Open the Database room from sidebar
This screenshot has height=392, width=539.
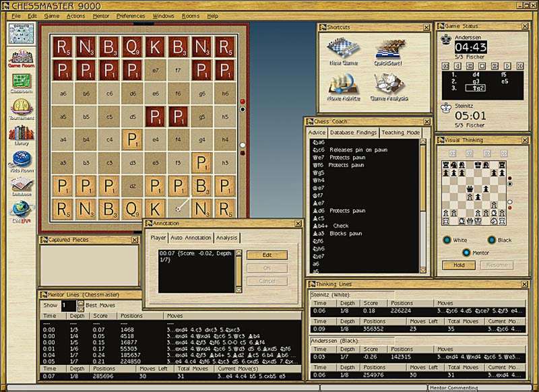[22, 187]
